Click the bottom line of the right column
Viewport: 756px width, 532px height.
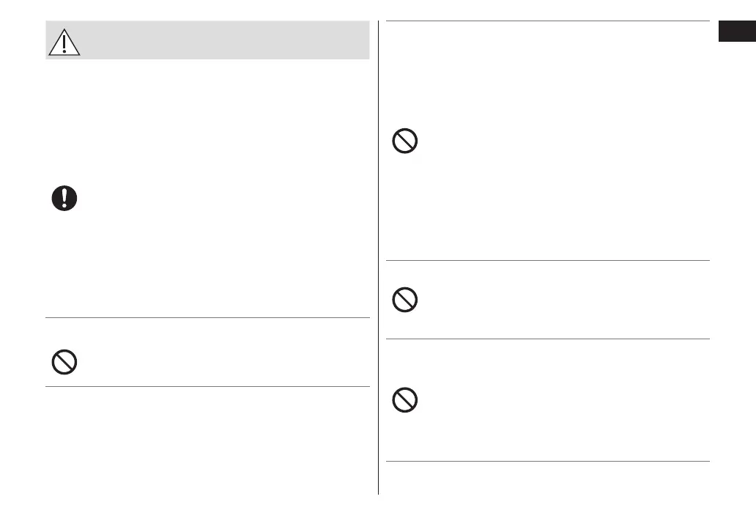pos(547,461)
